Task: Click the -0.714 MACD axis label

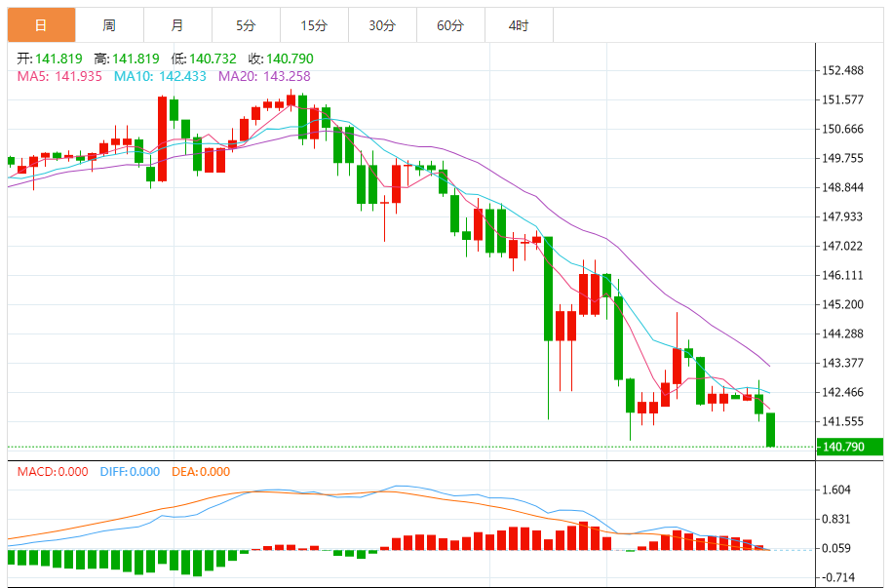Action: point(836,577)
